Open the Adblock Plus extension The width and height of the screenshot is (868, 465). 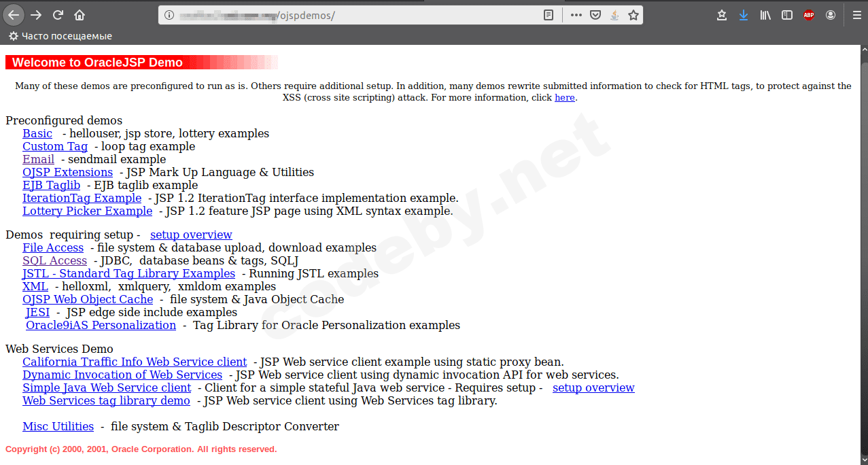pos(809,15)
